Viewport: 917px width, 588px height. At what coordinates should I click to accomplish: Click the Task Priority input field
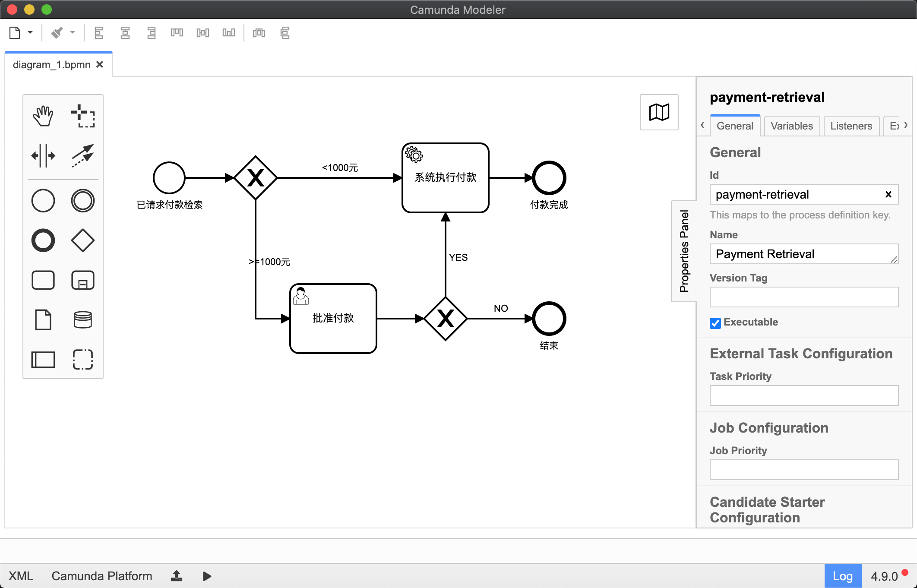(x=804, y=395)
